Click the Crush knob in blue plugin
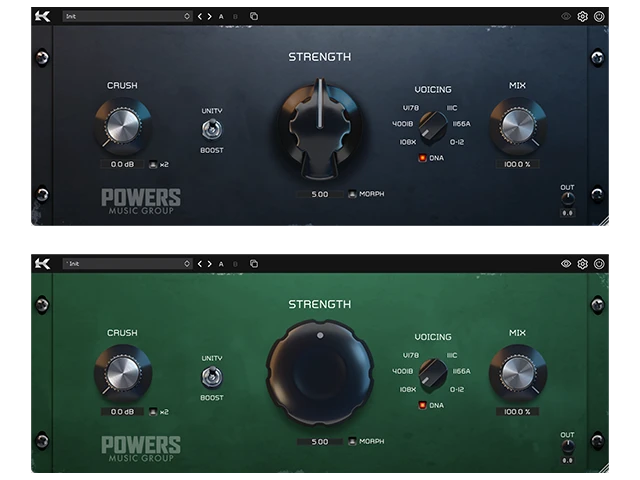This screenshot has height=480, width=640. 123,126
